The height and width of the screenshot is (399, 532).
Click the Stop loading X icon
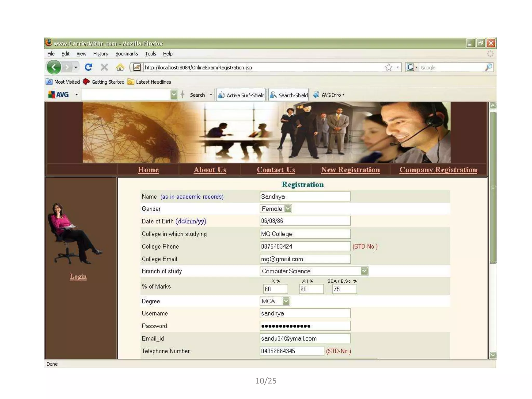click(104, 67)
